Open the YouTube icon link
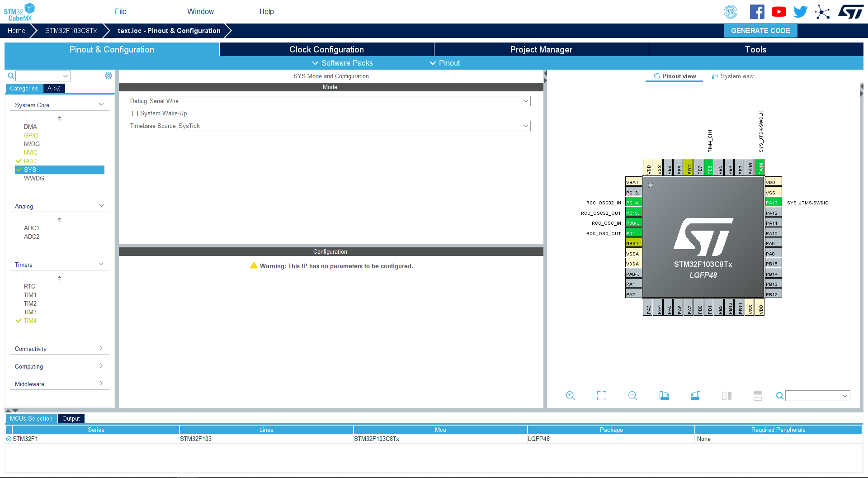The width and height of the screenshot is (868, 478). click(779, 12)
